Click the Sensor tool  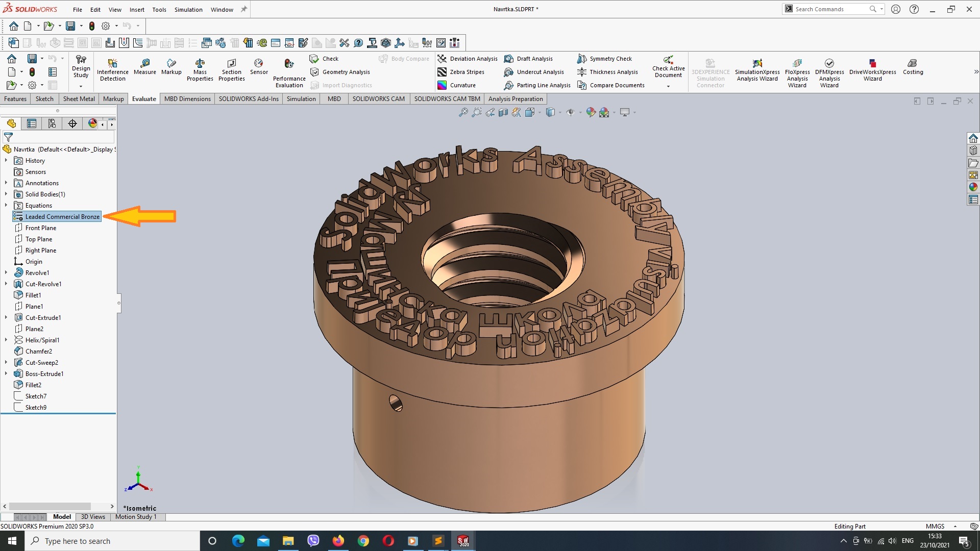tap(259, 67)
